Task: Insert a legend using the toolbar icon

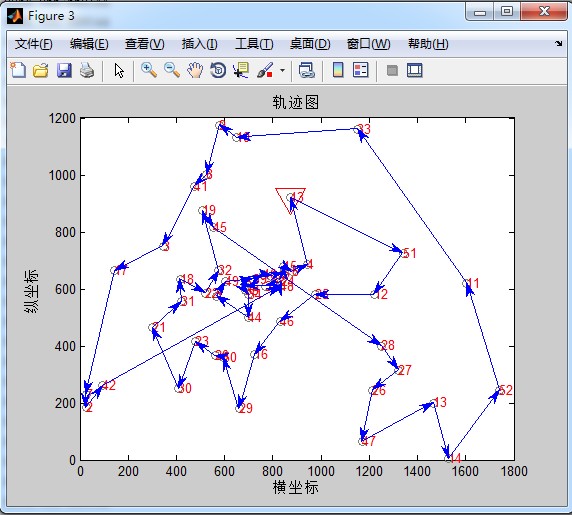Action: [360, 70]
